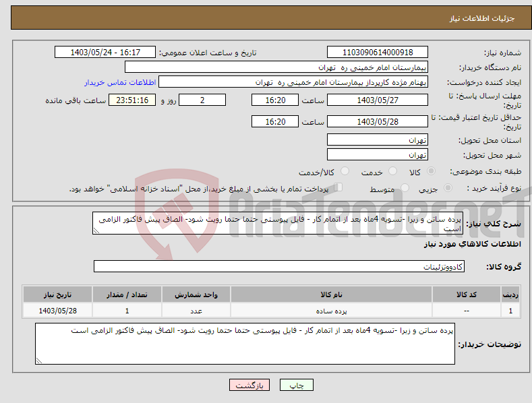The image size is (532, 403).
Task: Click the توضیحات خریدار text area
Action: pos(245,344)
